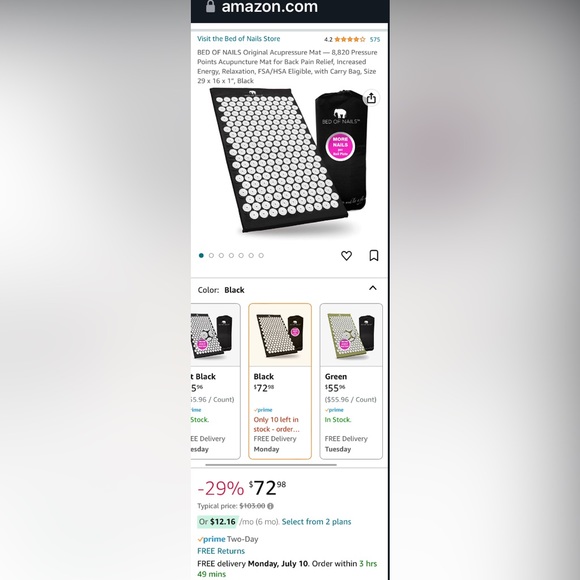Click the lock icon beside amazon.com
Screen dimensions: 580x580
[210, 6]
